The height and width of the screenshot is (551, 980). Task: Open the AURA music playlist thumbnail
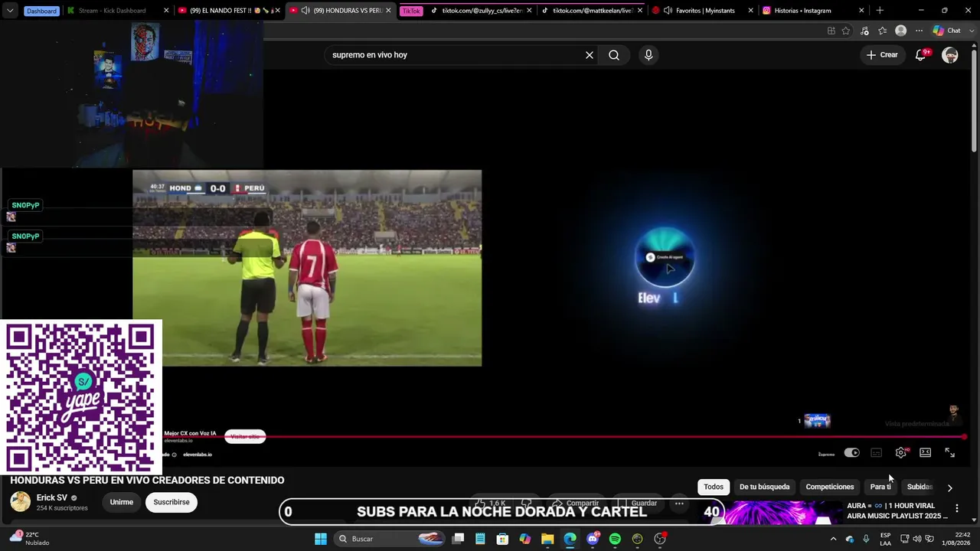[x=783, y=512]
